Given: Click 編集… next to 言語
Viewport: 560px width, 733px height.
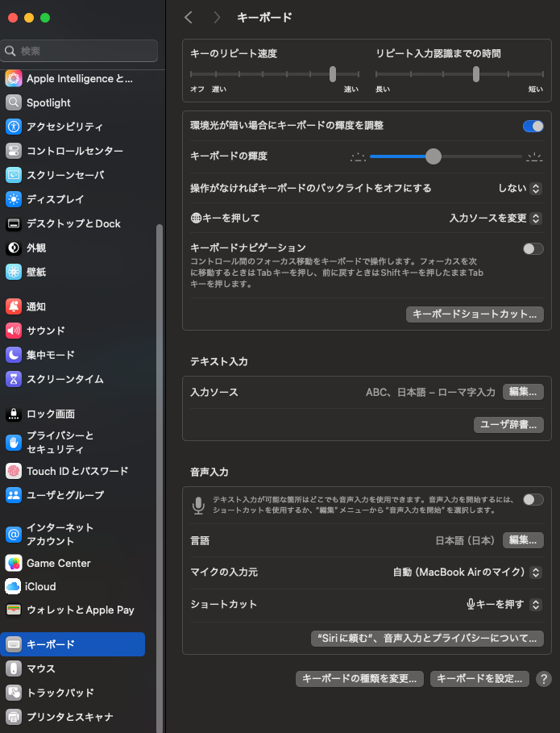Looking at the screenshot, I should [523, 540].
